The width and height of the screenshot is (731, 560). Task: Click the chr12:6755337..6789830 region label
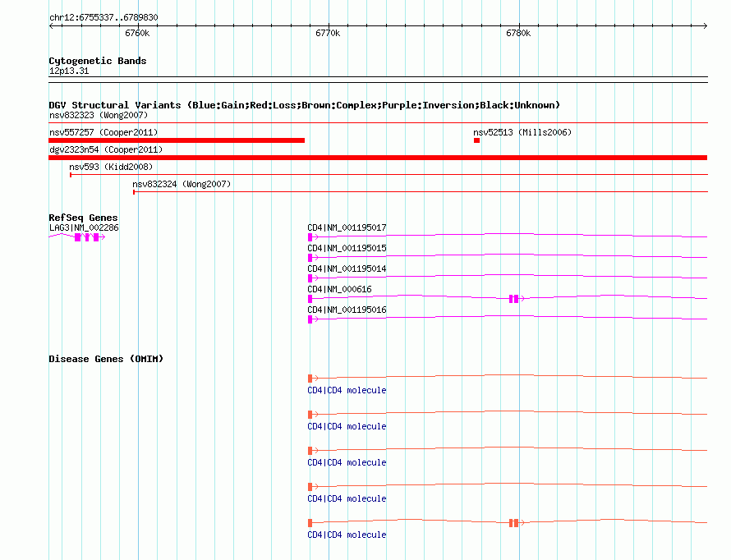pos(103,17)
